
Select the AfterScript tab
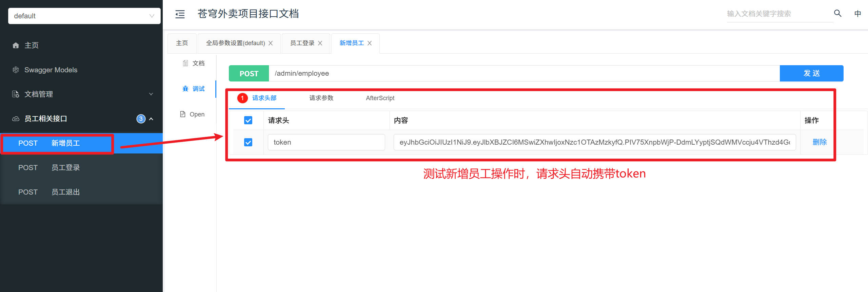pos(380,98)
